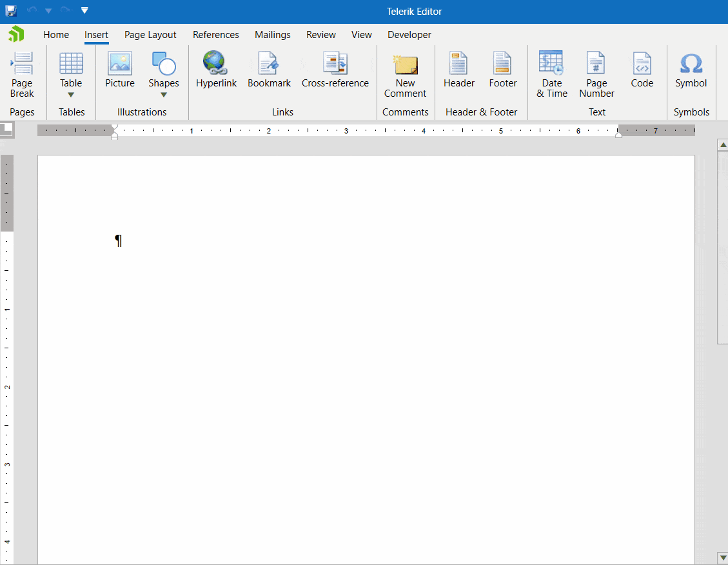Click the right indent marker on ruler
The width and height of the screenshot is (728, 565).
618,135
